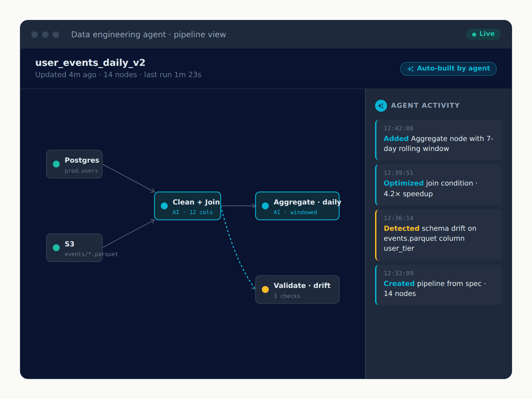Viewport: 532px width, 399px height.
Task: Click the word 'Created' in activity log
Action: pos(399,284)
